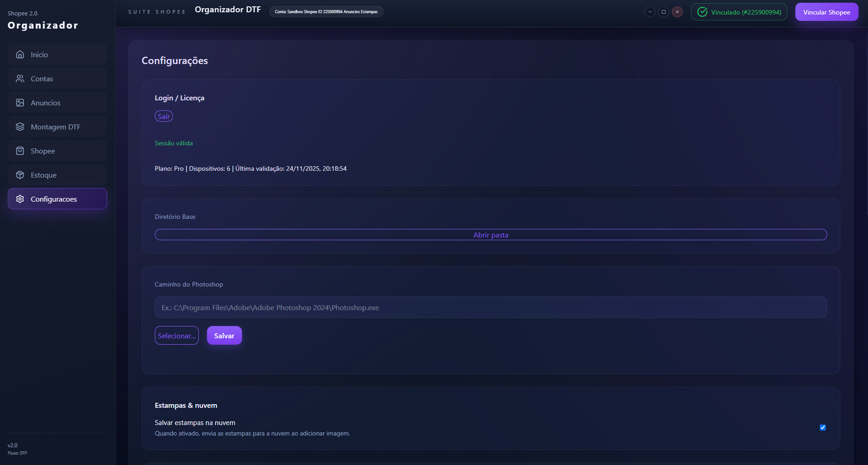
Task: Click the image icon beside Anuncios
Action: pos(20,103)
